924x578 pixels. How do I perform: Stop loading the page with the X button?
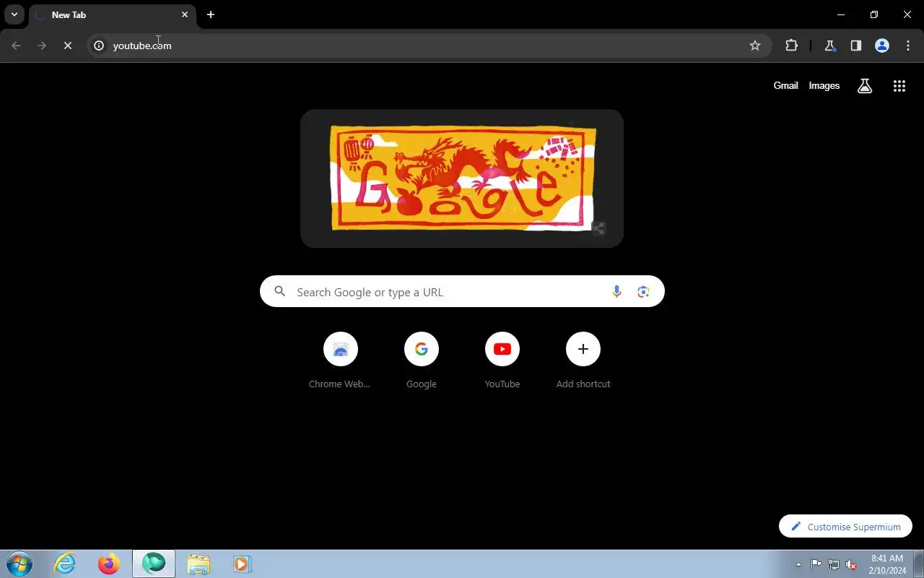(x=67, y=46)
